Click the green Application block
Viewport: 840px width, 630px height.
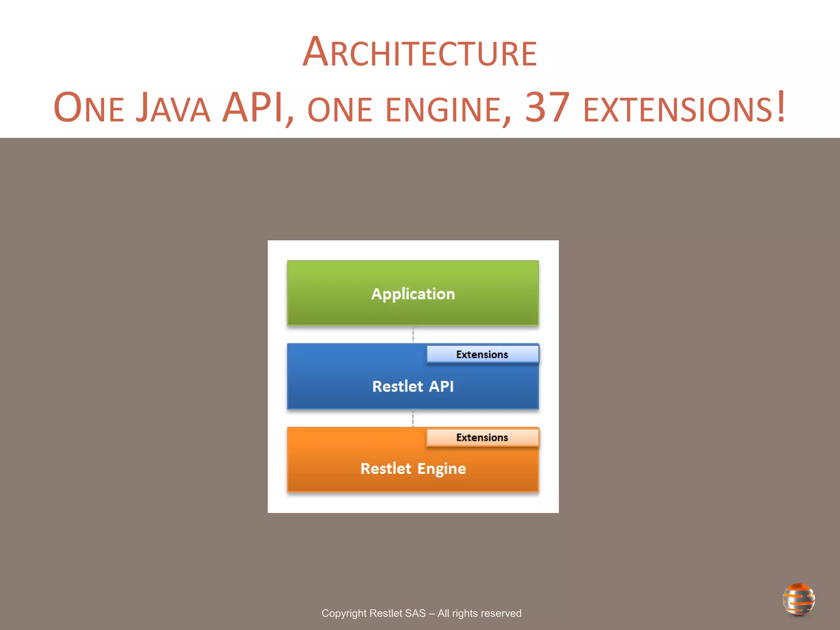413,293
